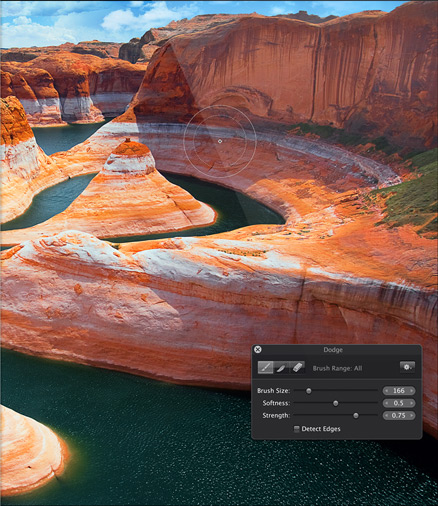Image resolution: width=438 pixels, height=506 pixels.
Task: Click the Brush Size value field 166
Action: point(399,391)
